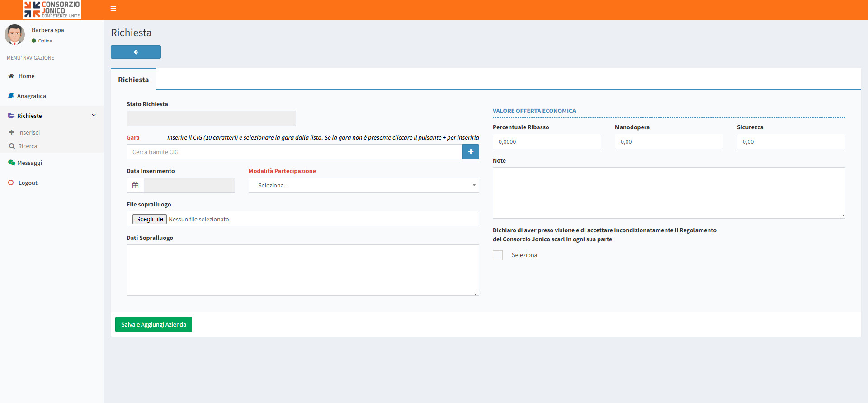
Task: Tick the Seleziona regulation acceptance checkbox
Action: point(498,255)
